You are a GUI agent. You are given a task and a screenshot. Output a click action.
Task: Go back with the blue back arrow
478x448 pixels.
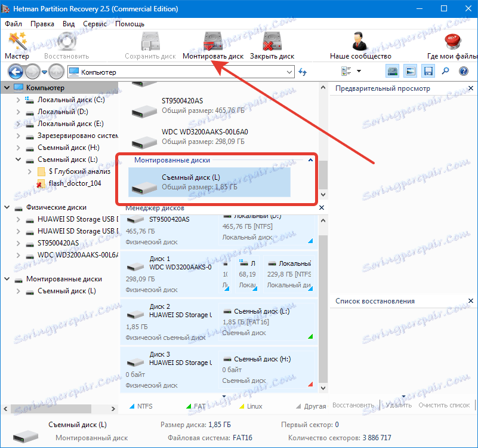pyautogui.click(x=16, y=72)
